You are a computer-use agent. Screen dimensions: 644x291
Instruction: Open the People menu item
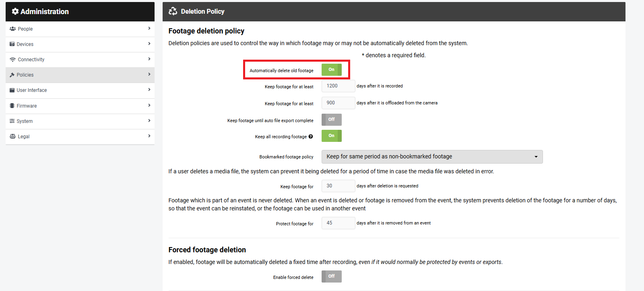80,29
